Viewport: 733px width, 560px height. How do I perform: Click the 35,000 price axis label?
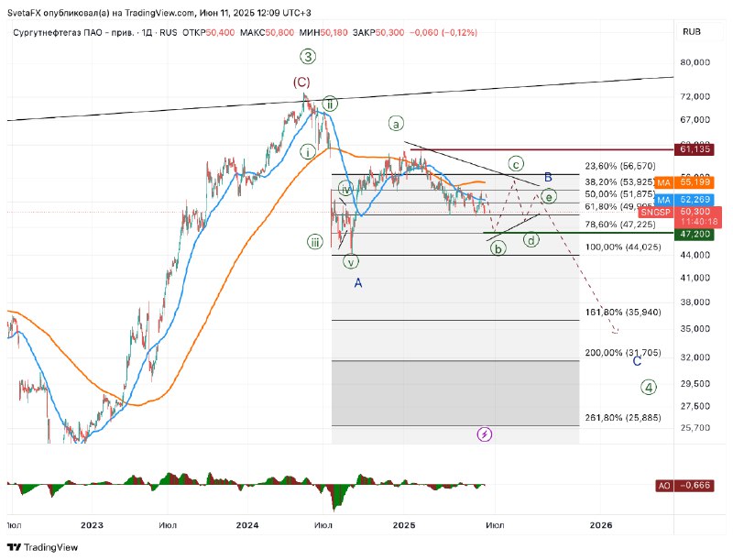point(695,329)
